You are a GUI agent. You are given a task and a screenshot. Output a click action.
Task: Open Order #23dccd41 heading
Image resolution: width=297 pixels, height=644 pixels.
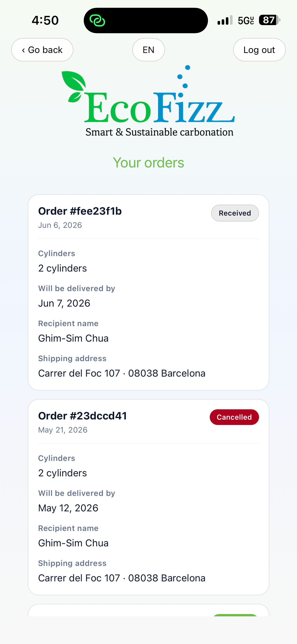82,416
